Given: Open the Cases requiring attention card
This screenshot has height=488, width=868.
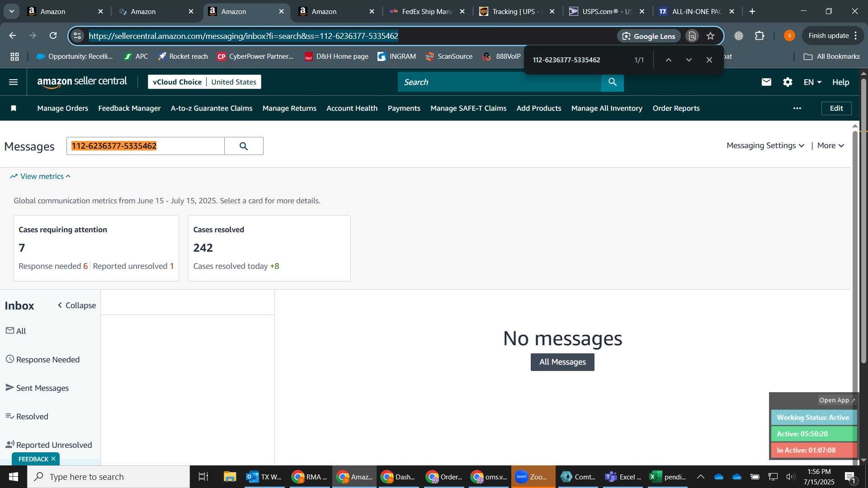Looking at the screenshot, I should coord(96,248).
